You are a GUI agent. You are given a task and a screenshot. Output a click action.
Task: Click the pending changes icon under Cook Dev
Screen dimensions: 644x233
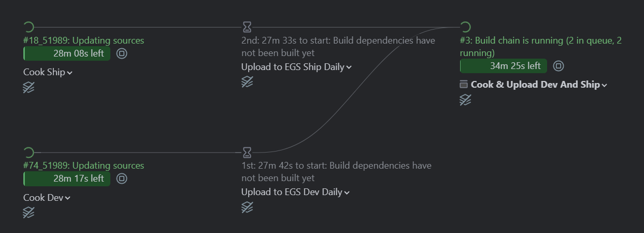pyautogui.click(x=29, y=213)
